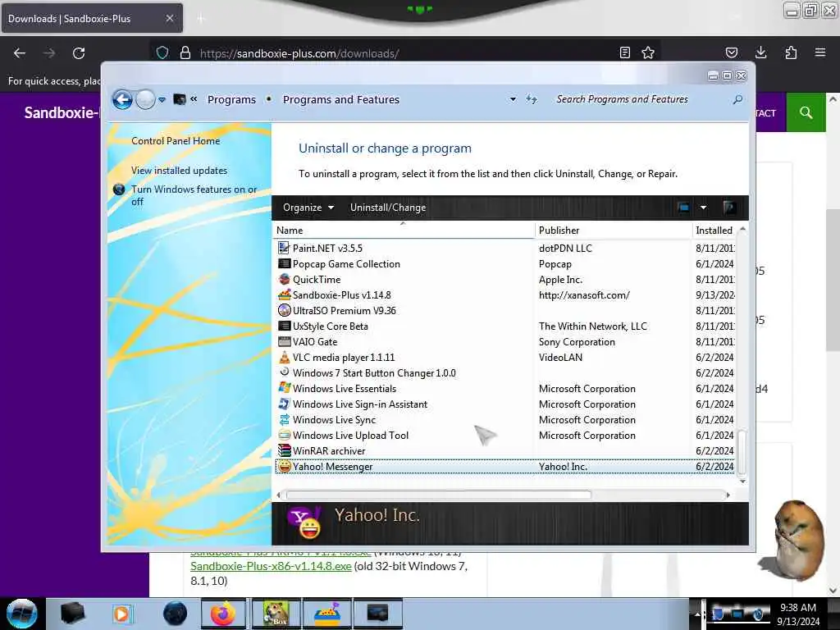The image size is (840, 630).
Task: Open View installed updates link
Action: point(179,171)
